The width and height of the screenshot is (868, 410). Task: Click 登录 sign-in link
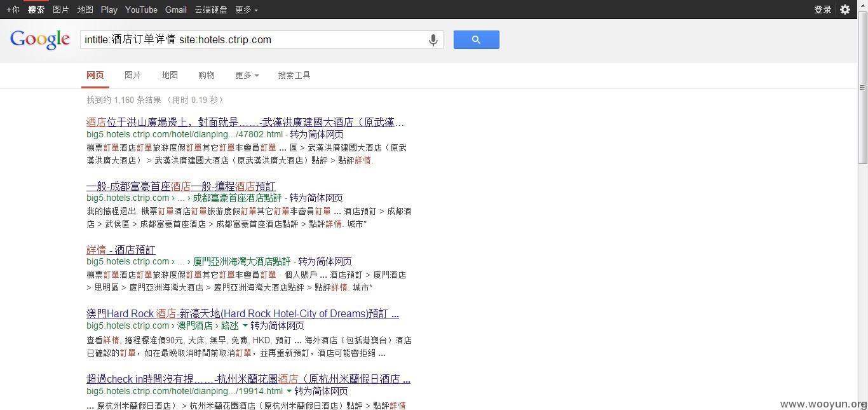pos(823,10)
